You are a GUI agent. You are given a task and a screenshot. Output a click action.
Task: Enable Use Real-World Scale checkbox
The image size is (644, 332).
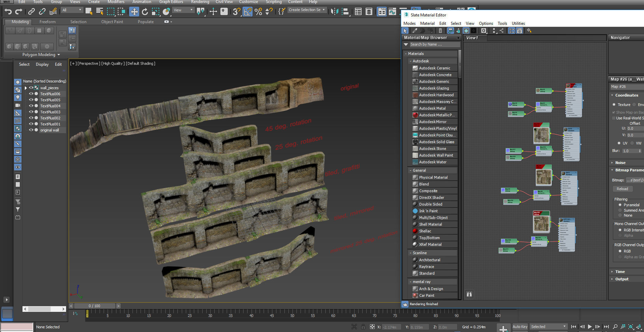click(x=614, y=118)
